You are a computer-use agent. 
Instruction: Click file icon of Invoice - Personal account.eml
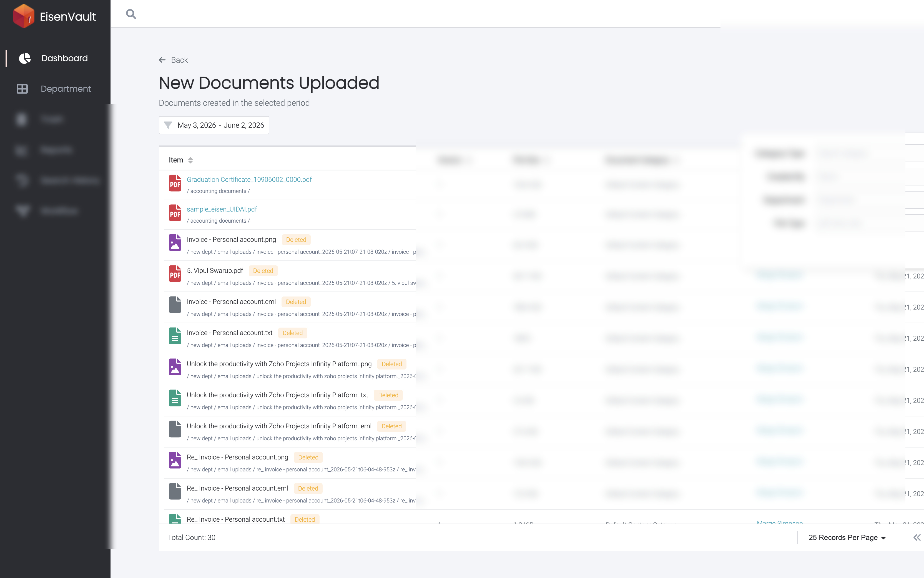(175, 305)
